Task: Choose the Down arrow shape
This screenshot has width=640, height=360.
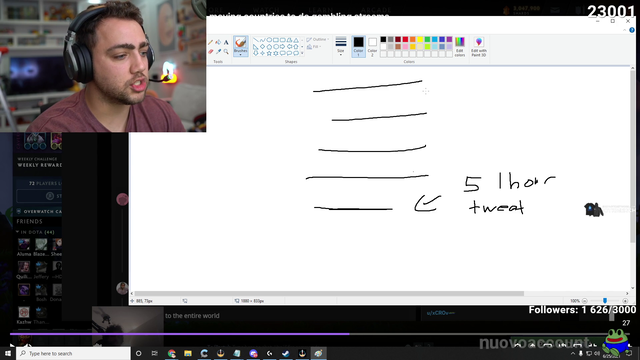Action: pos(256,53)
